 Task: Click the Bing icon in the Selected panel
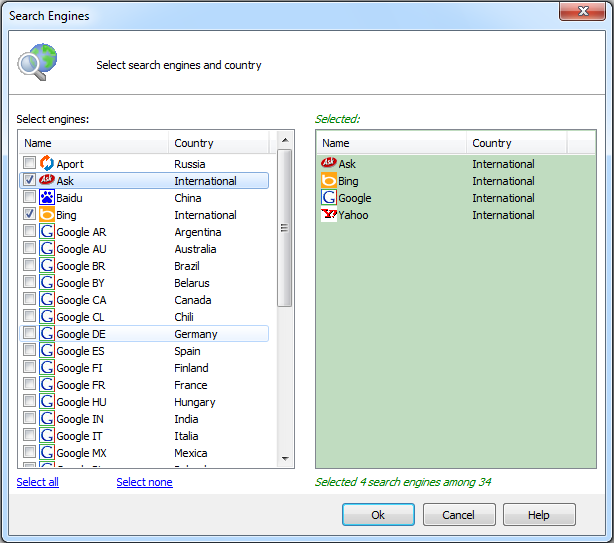point(329,180)
